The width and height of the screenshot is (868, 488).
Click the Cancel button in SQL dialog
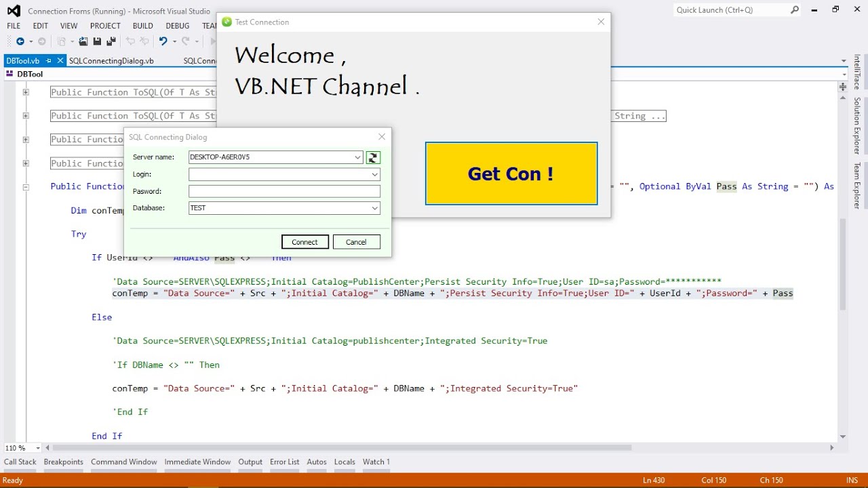(357, 242)
